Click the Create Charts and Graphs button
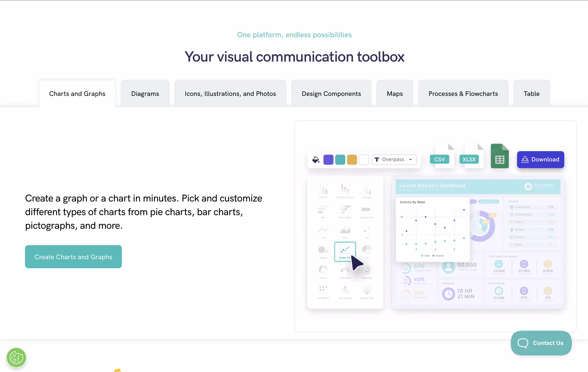 click(73, 257)
